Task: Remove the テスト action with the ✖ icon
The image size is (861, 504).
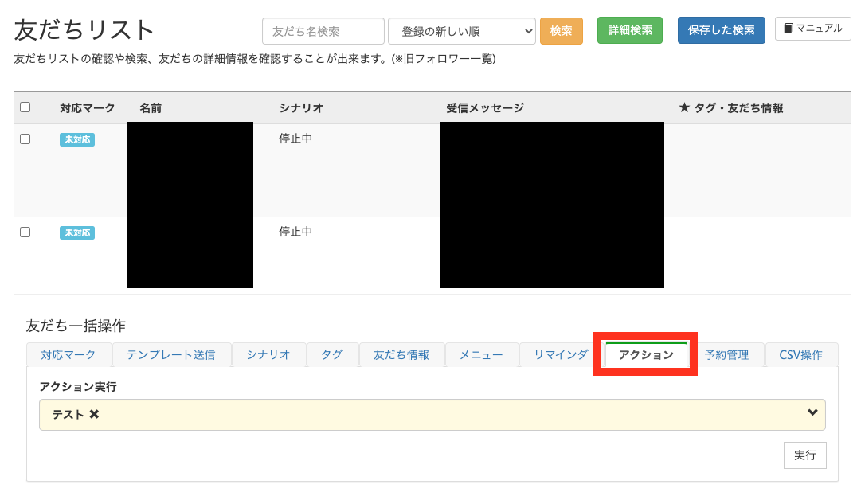Action: (94, 415)
